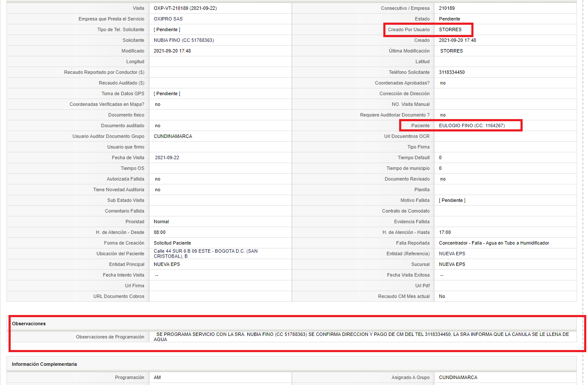Click the Información Complementaria section header
The width and height of the screenshot is (588, 385).
pos(44,364)
